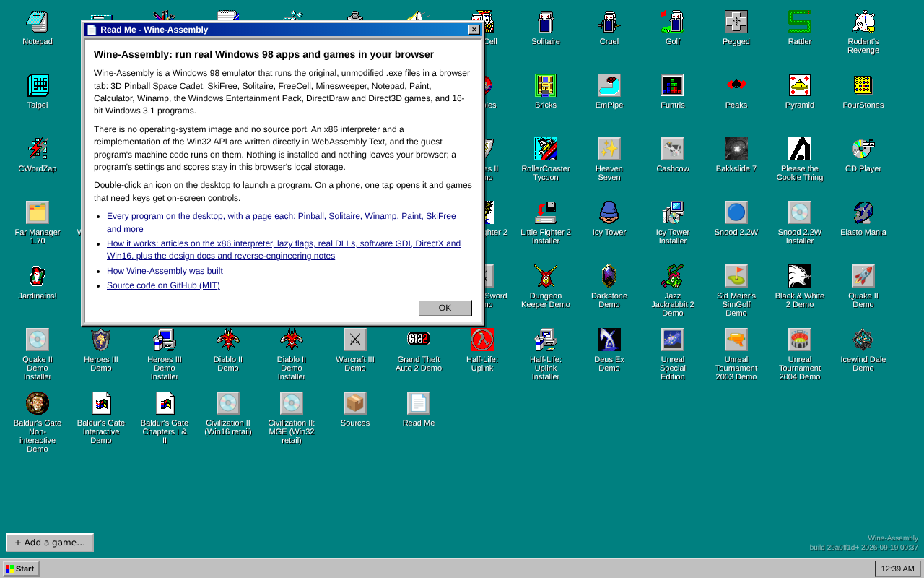Image resolution: width=924 pixels, height=578 pixels.
Task: Open Little Fighter 2 Installer icon
Action: [546, 212]
